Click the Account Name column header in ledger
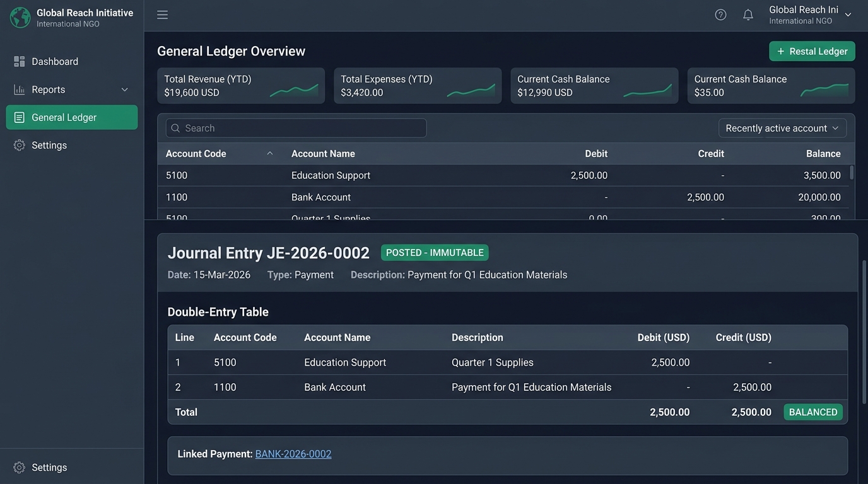Viewport: 868px width, 484px height. 323,154
